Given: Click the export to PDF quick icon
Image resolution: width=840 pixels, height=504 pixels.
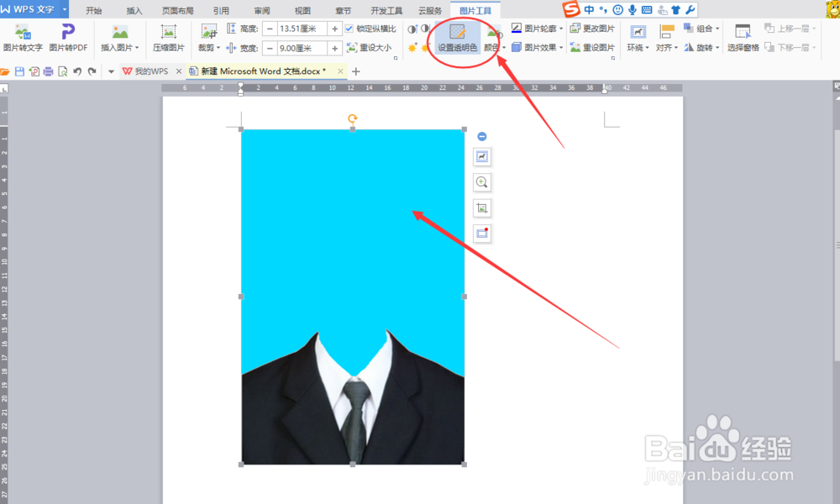Looking at the screenshot, I should point(34,71).
